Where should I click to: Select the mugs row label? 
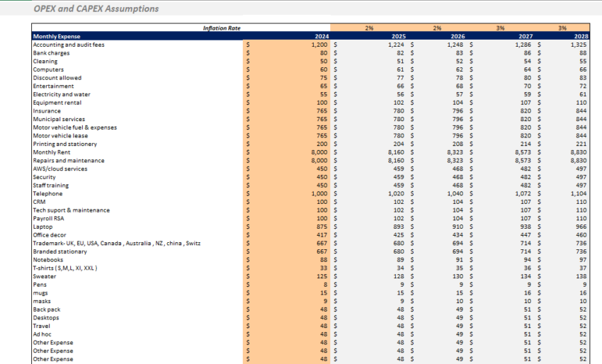click(40, 293)
